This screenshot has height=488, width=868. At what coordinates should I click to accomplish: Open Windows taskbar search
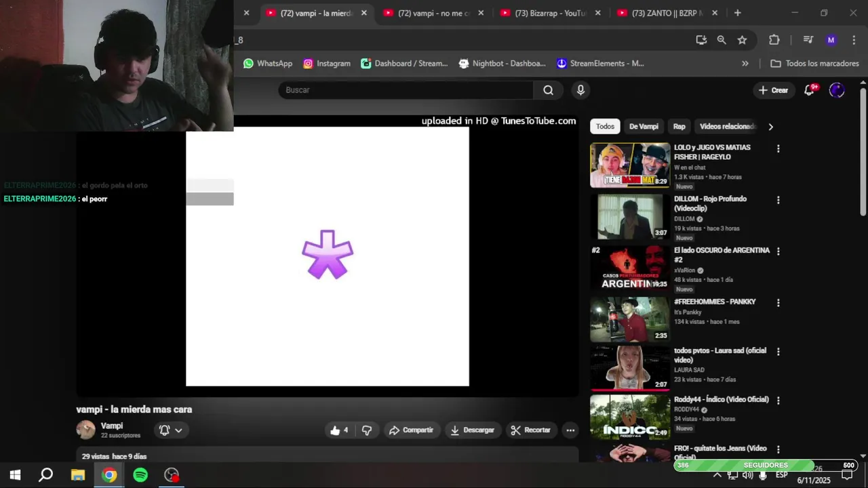[x=45, y=474]
